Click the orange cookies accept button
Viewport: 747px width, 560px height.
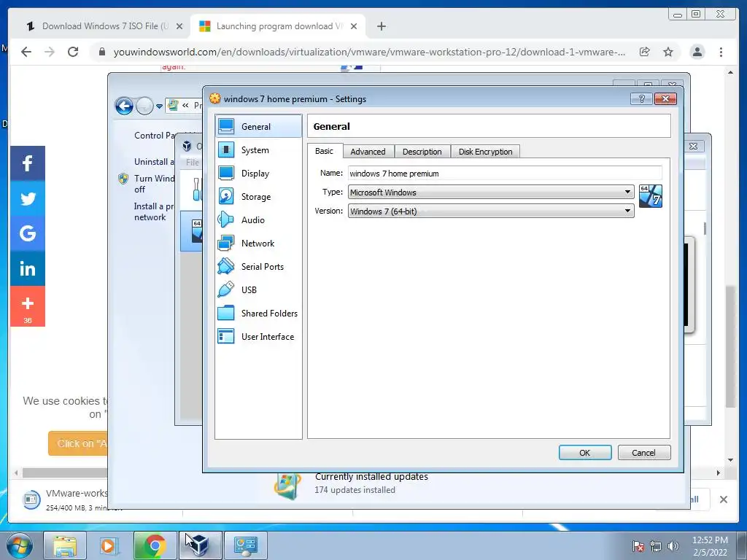point(77,443)
